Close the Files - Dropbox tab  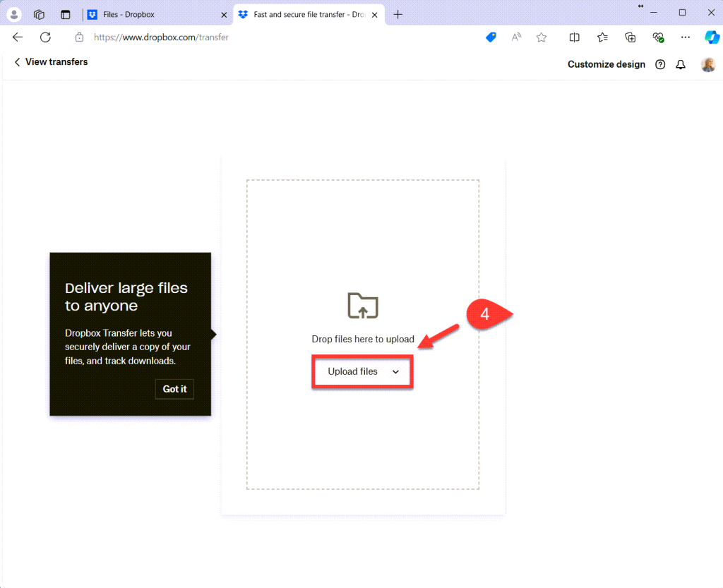point(224,15)
